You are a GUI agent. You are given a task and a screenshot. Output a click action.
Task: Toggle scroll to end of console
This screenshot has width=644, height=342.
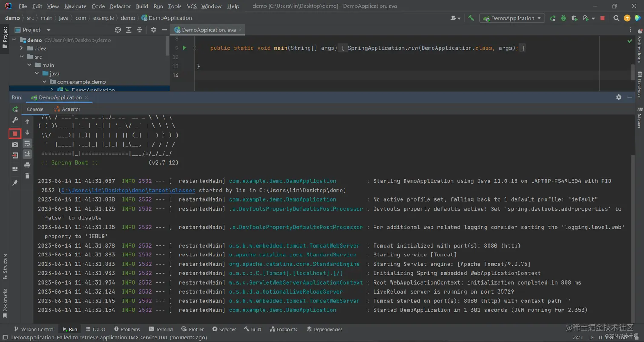tap(27, 154)
